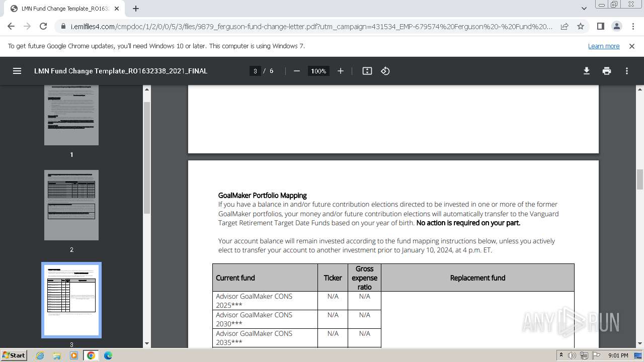Zoom out with the minus icon

[297, 71]
